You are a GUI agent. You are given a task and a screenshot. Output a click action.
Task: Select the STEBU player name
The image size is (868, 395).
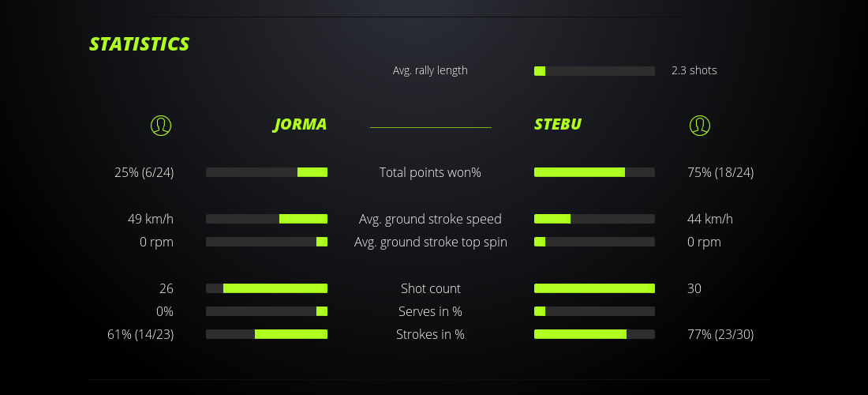558,125
